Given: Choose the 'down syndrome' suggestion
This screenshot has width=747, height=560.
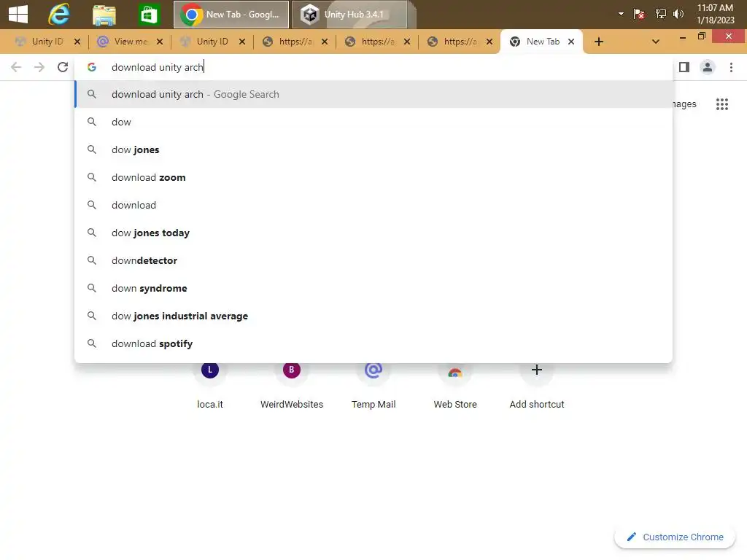Looking at the screenshot, I should pos(373,288).
